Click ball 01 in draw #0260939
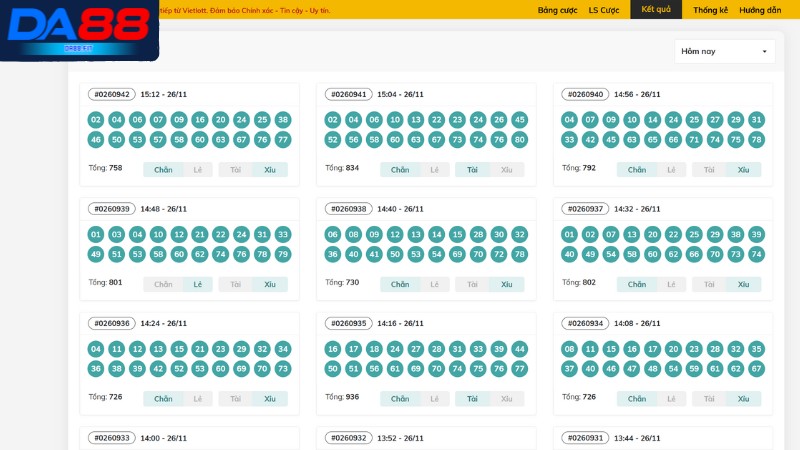This screenshot has height=450, width=800. click(x=96, y=235)
